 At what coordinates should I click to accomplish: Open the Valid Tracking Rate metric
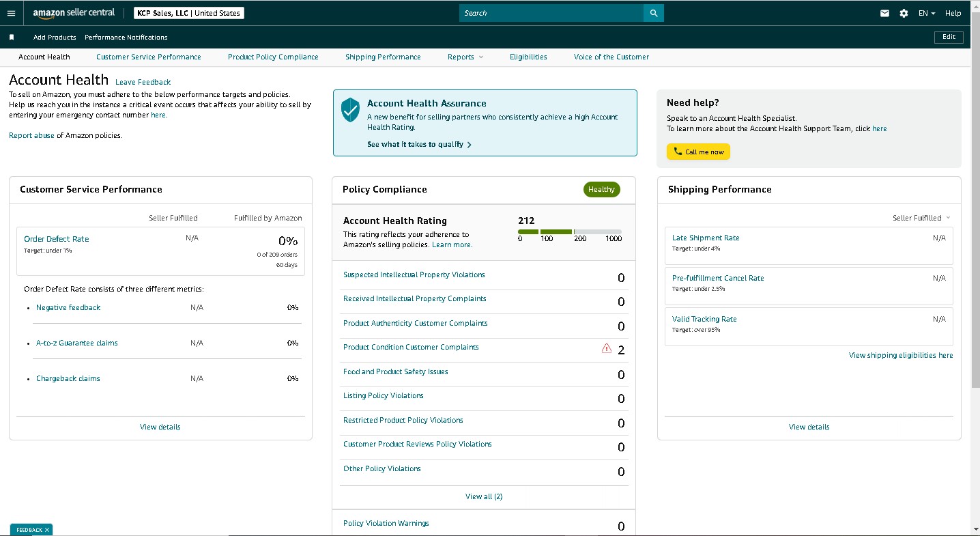(704, 319)
